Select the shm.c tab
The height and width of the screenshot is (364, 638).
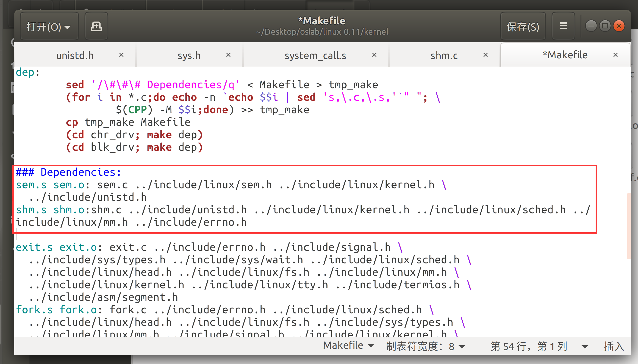click(444, 55)
